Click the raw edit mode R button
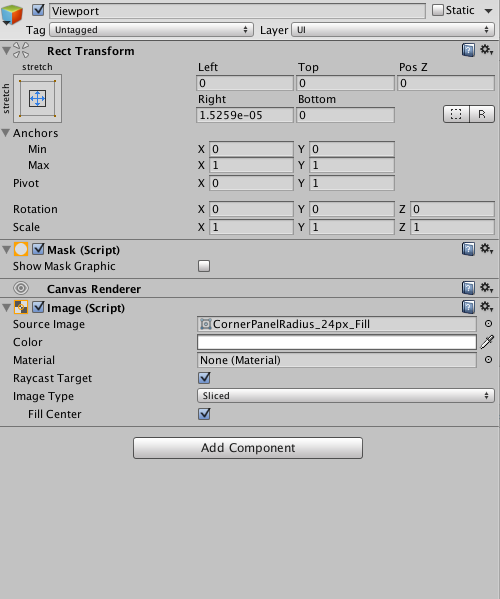500x599 pixels. pyautogui.click(x=482, y=114)
